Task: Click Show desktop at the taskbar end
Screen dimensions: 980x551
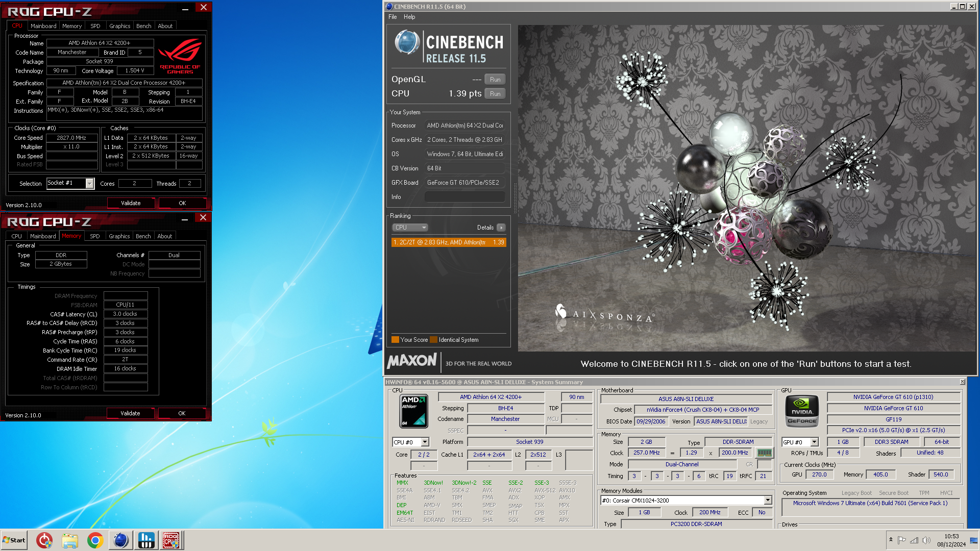Action: pyautogui.click(x=974, y=540)
